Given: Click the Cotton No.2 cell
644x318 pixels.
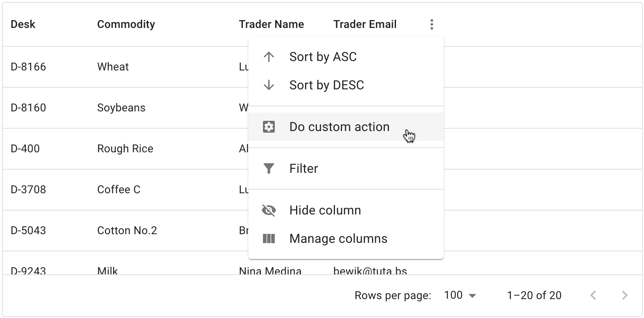Looking at the screenshot, I should [127, 231].
